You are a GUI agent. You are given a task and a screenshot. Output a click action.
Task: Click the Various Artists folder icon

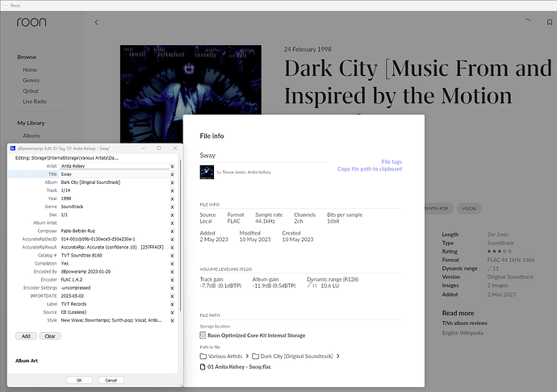click(x=203, y=356)
